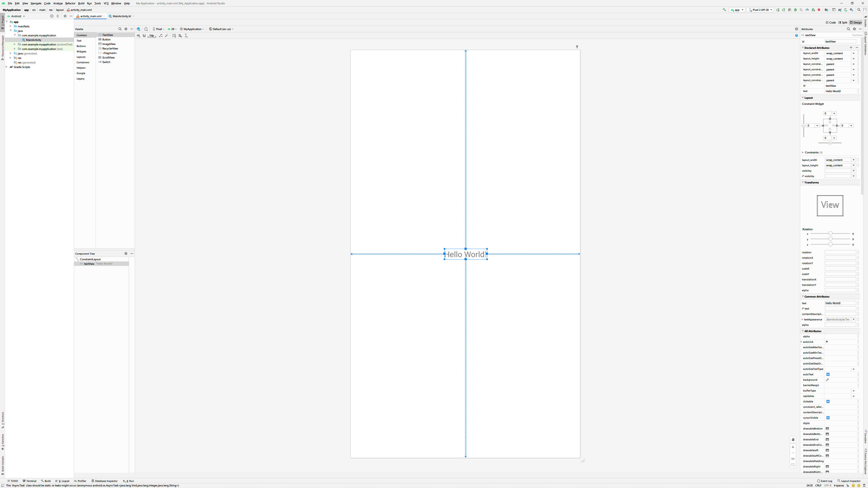Click the red Stop button

[x=819, y=10]
